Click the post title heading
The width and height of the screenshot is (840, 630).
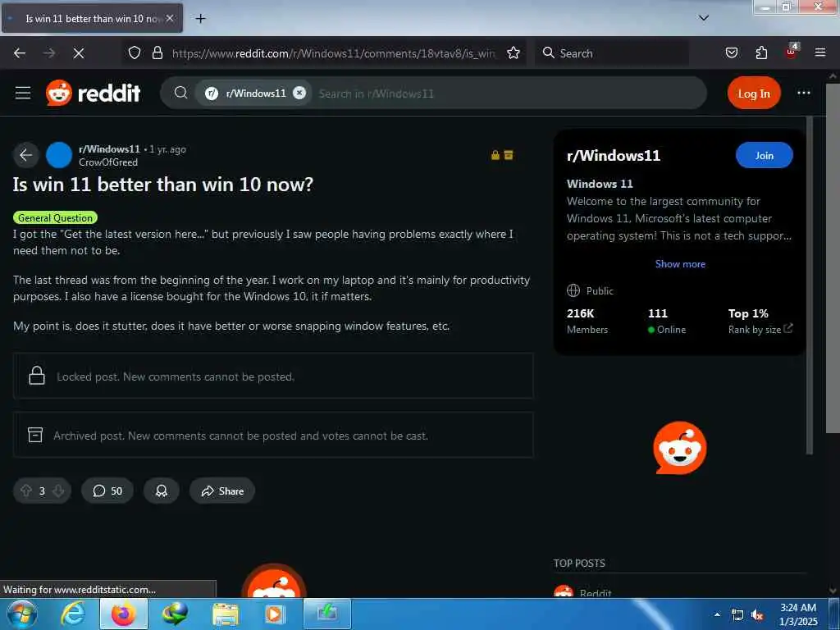[163, 185]
